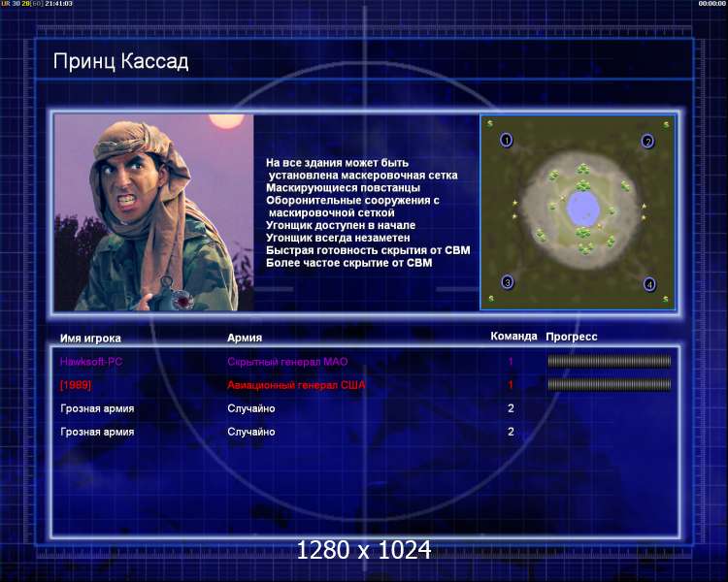The height and width of the screenshot is (582, 728).
Task: Click the Prince Kassad general portrait
Action: (153, 212)
